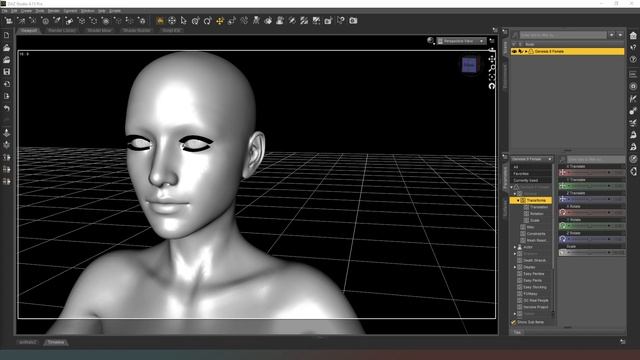Click the Open File folder icon
Image resolution: width=640 pixels, height=360 pixels.
(x=7, y=48)
